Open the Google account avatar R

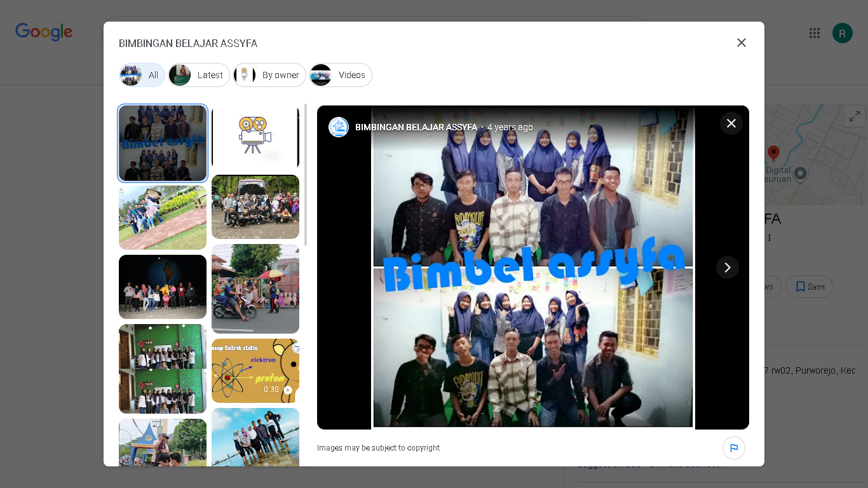pyautogui.click(x=842, y=33)
